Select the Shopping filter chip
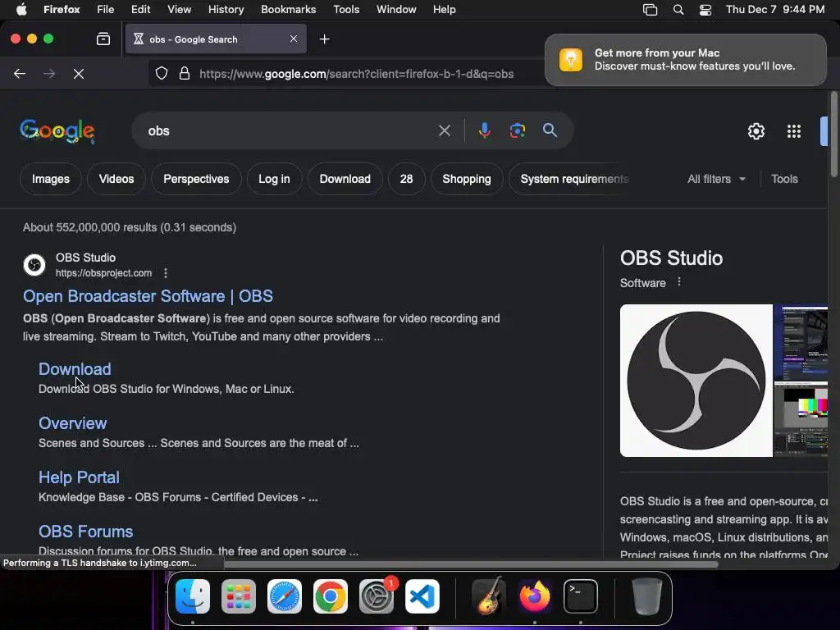 point(467,179)
